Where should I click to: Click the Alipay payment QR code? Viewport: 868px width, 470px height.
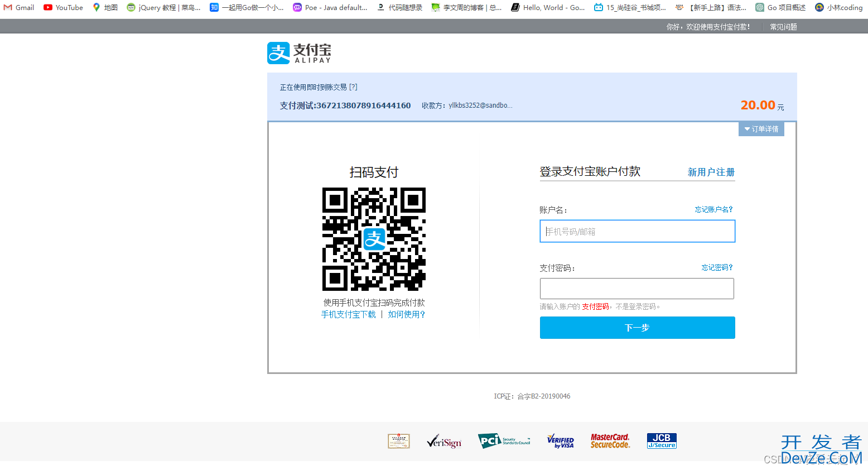point(374,239)
